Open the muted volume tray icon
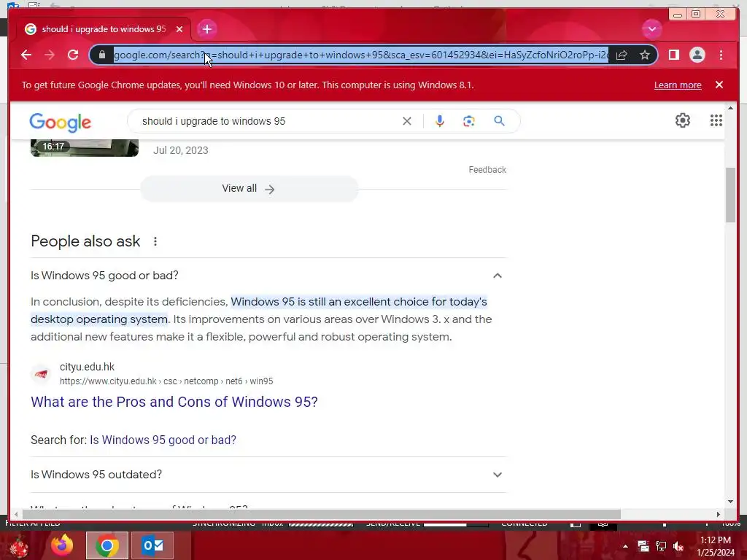The height and width of the screenshot is (560, 747). (678, 546)
